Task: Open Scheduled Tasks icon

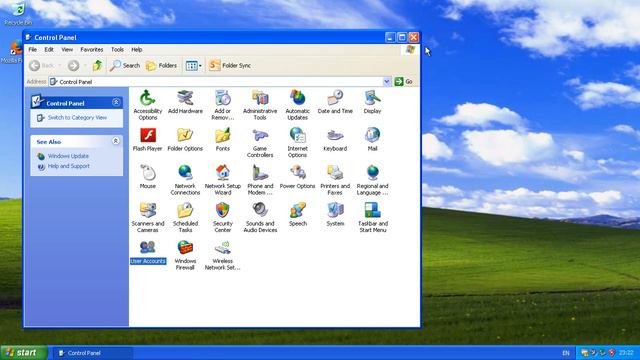Action: [185, 218]
